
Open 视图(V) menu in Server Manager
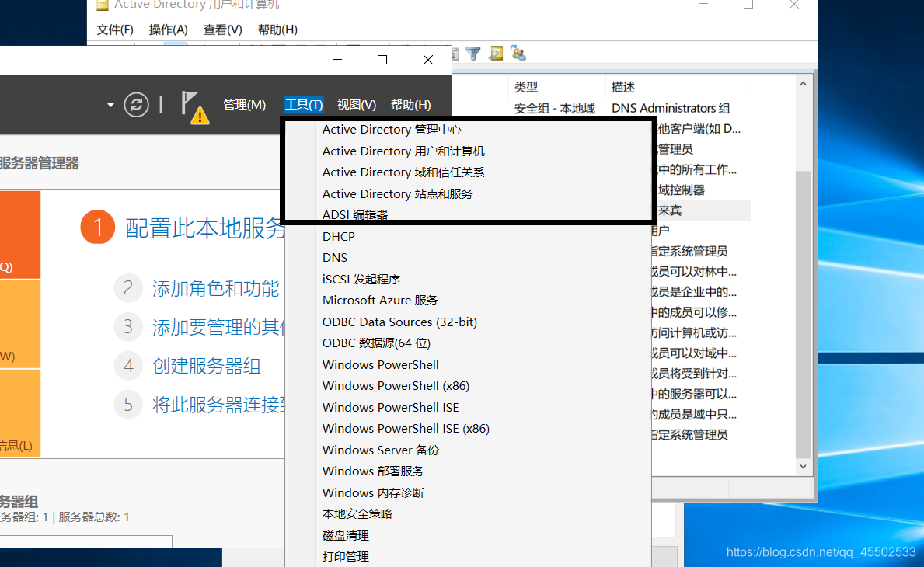[357, 105]
